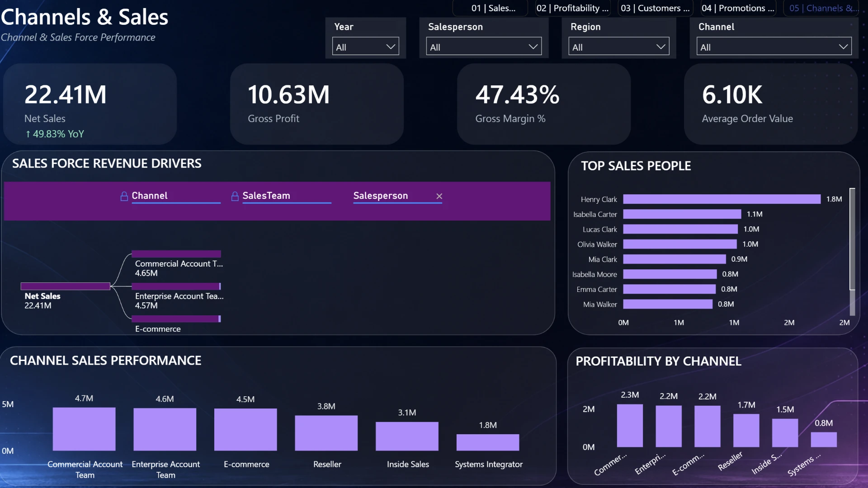Select Henry Clark's sales bar

click(722, 199)
